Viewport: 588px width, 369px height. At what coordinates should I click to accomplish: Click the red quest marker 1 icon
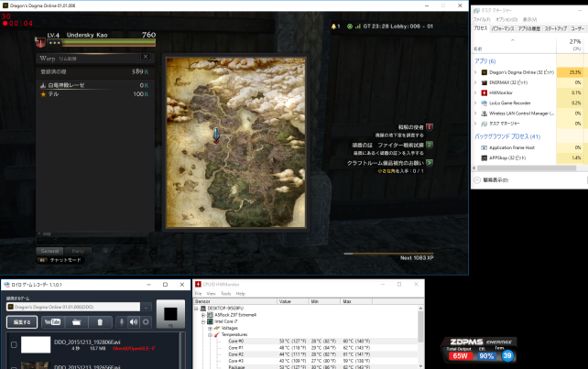coord(430,127)
